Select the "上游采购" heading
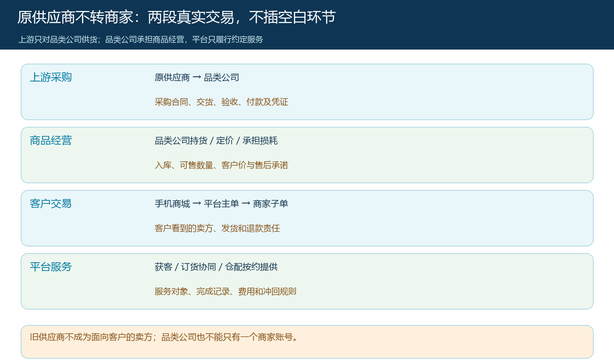614x364 pixels. pyautogui.click(x=51, y=77)
